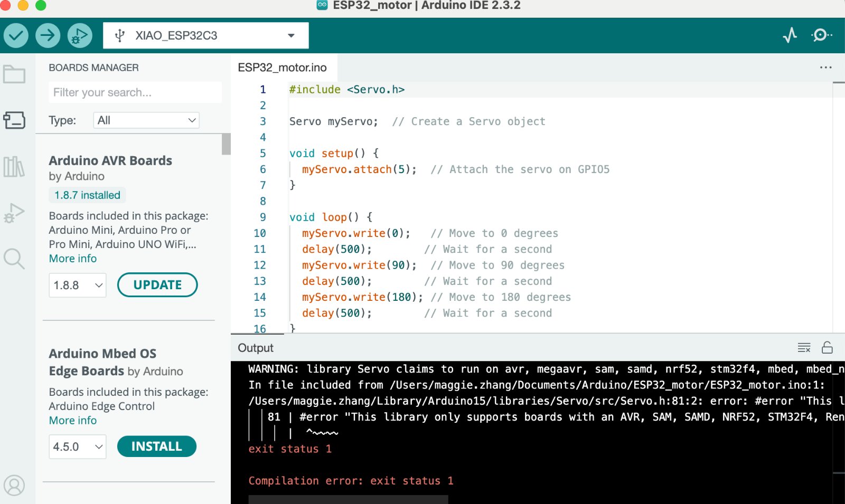Click the myServo.attach(5) code line
This screenshot has width=845, height=504.
(x=359, y=169)
